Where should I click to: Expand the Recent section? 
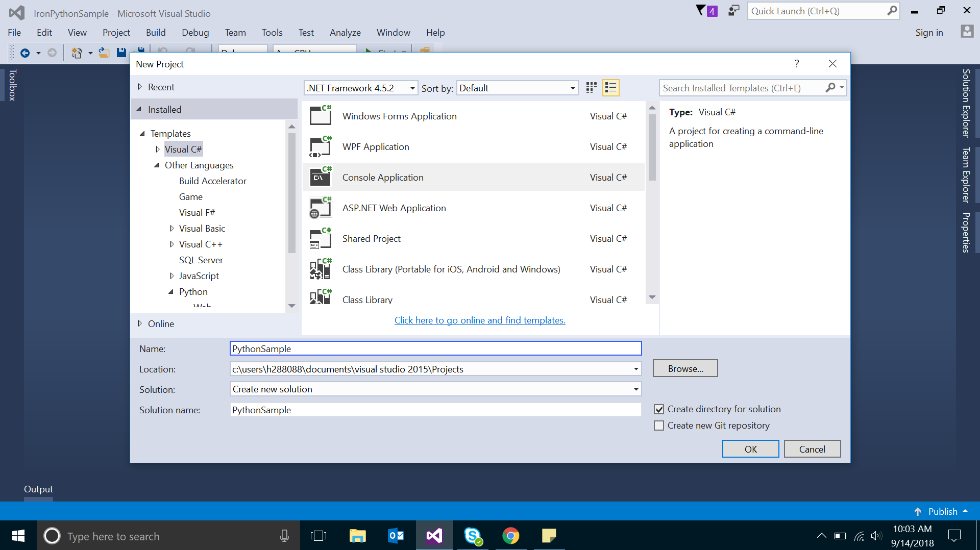tap(140, 87)
